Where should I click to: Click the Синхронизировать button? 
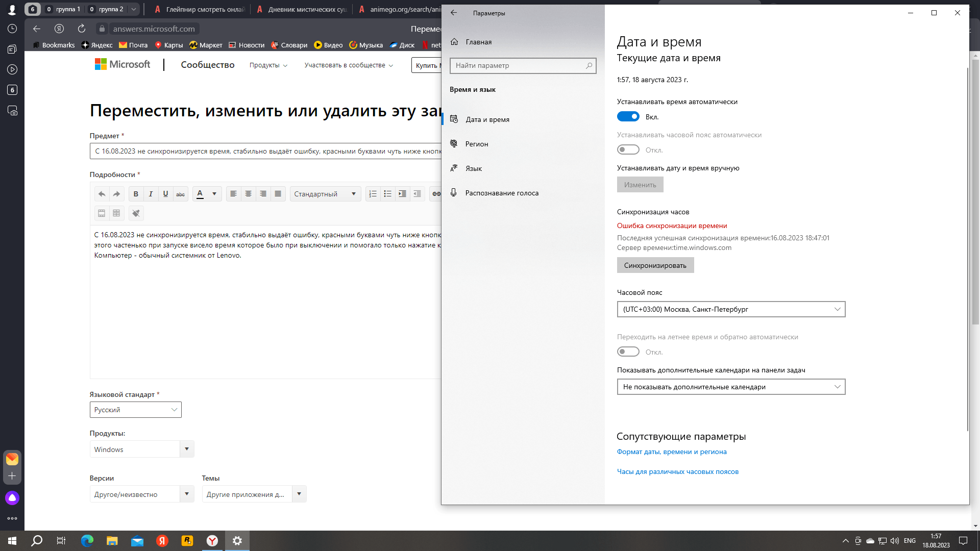tap(655, 265)
